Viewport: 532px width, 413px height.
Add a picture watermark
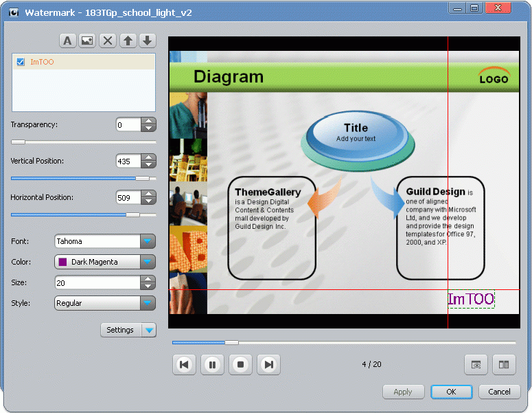tap(87, 41)
